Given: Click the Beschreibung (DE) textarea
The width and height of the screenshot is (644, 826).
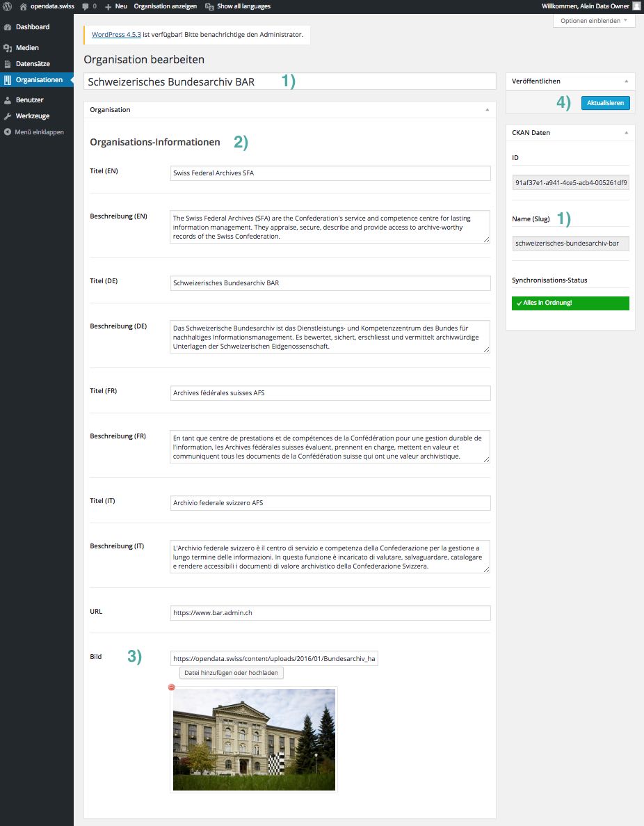Looking at the screenshot, I should (x=330, y=337).
